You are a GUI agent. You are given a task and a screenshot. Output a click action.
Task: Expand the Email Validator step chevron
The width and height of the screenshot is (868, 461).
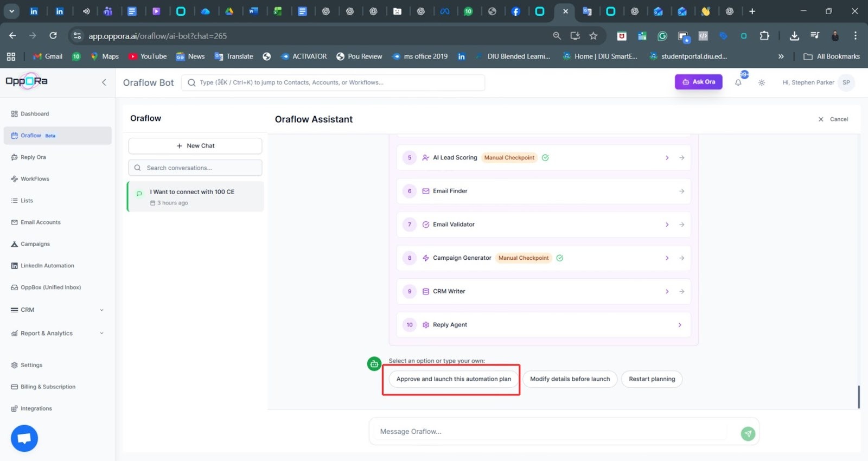point(667,225)
